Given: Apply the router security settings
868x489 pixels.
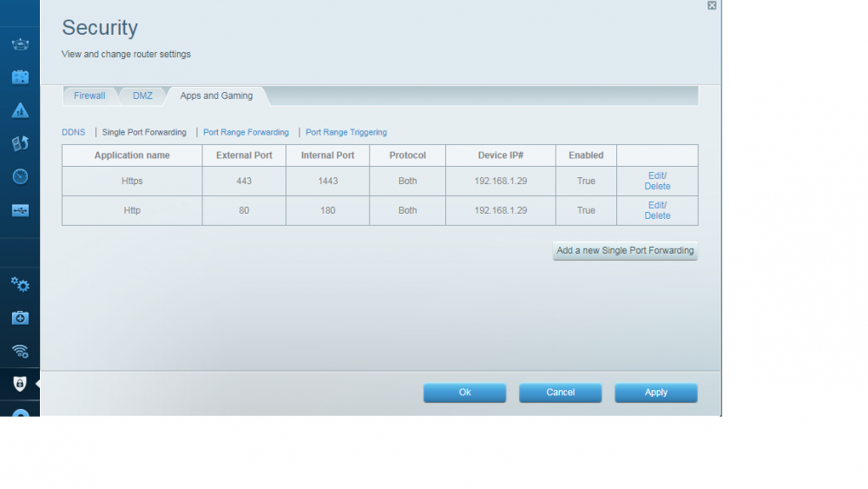Looking at the screenshot, I should [656, 392].
